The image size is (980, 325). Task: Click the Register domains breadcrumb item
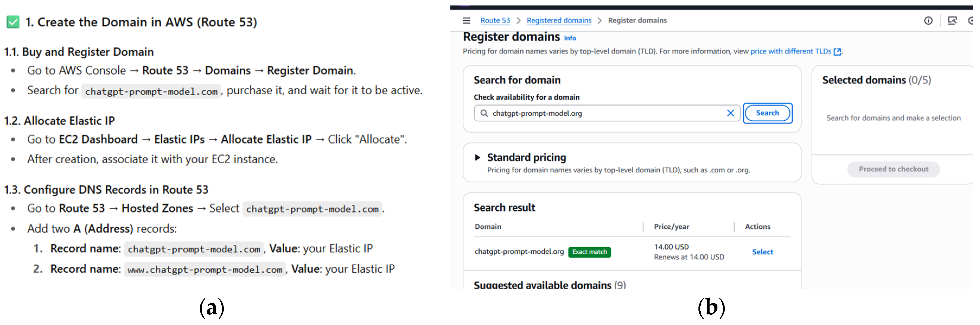637,21
